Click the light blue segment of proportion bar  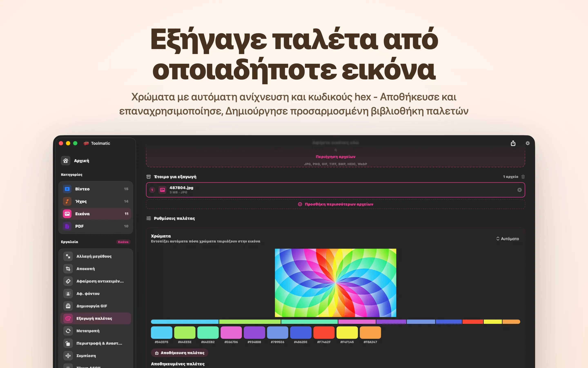185,322
